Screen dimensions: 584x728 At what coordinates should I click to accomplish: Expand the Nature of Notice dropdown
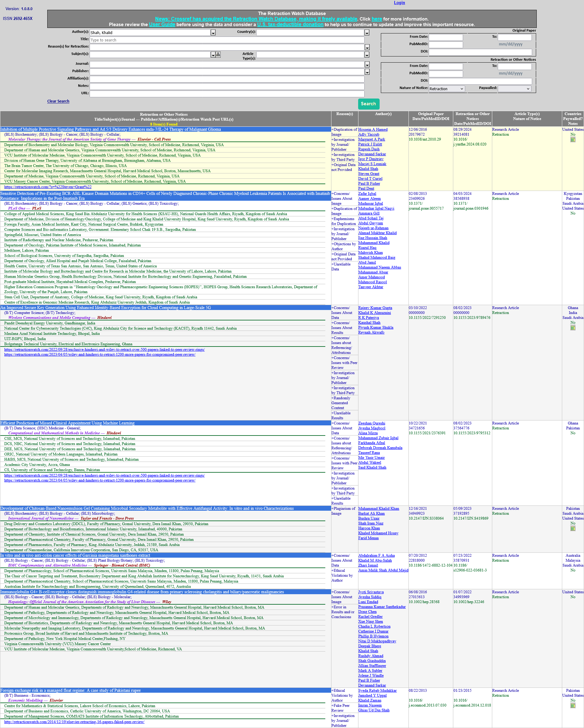446,89
